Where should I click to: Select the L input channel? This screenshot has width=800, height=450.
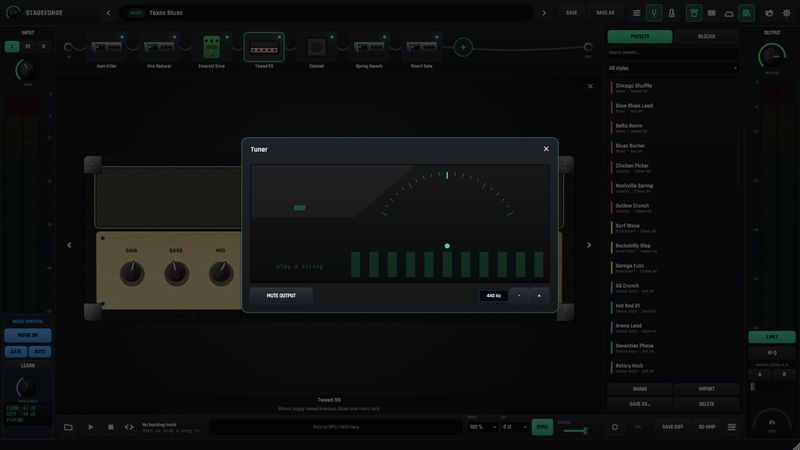(x=12, y=46)
